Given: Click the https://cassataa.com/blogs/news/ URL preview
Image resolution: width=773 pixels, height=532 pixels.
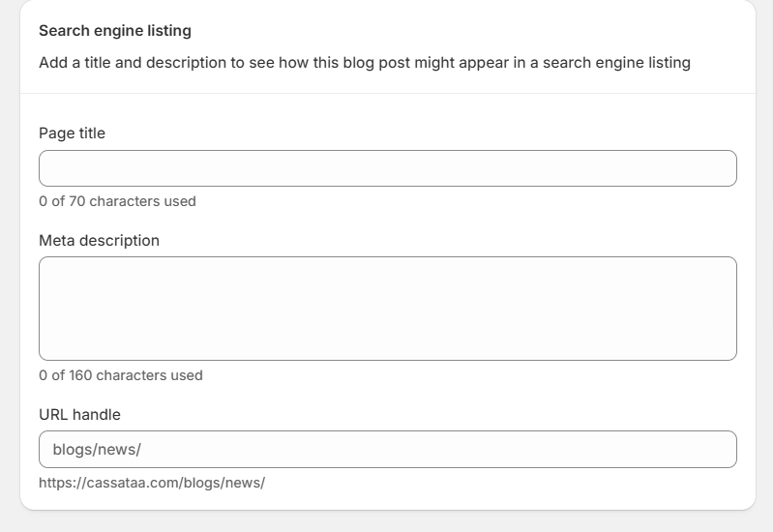Looking at the screenshot, I should click(152, 482).
